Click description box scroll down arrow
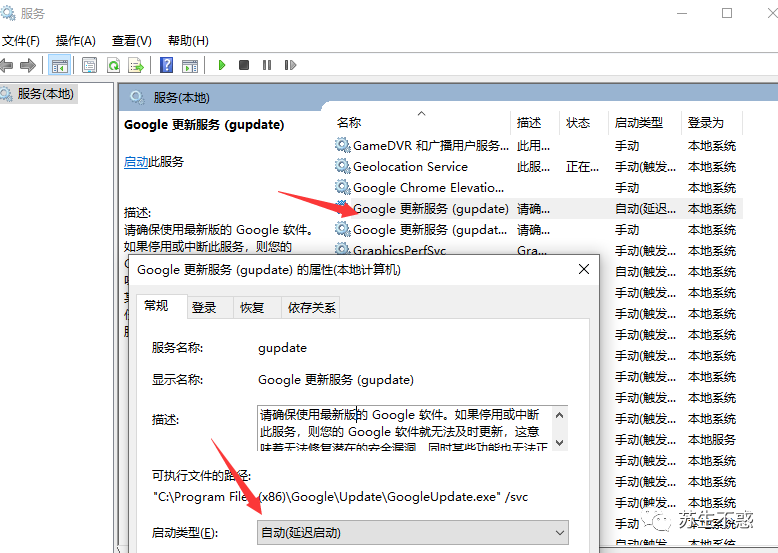778x553 pixels. coord(560,442)
